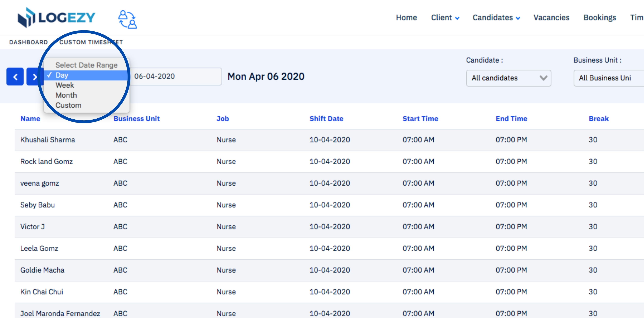644x318 pixels.
Task: Open the Bookings page
Action: coord(600,18)
